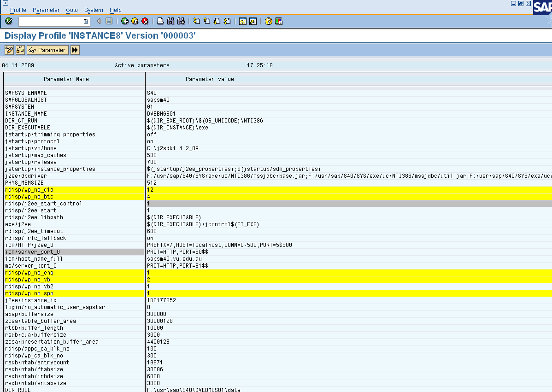This screenshot has height=392, width=552.
Task: Click the Parameter Name column header
Action: point(66,79)
